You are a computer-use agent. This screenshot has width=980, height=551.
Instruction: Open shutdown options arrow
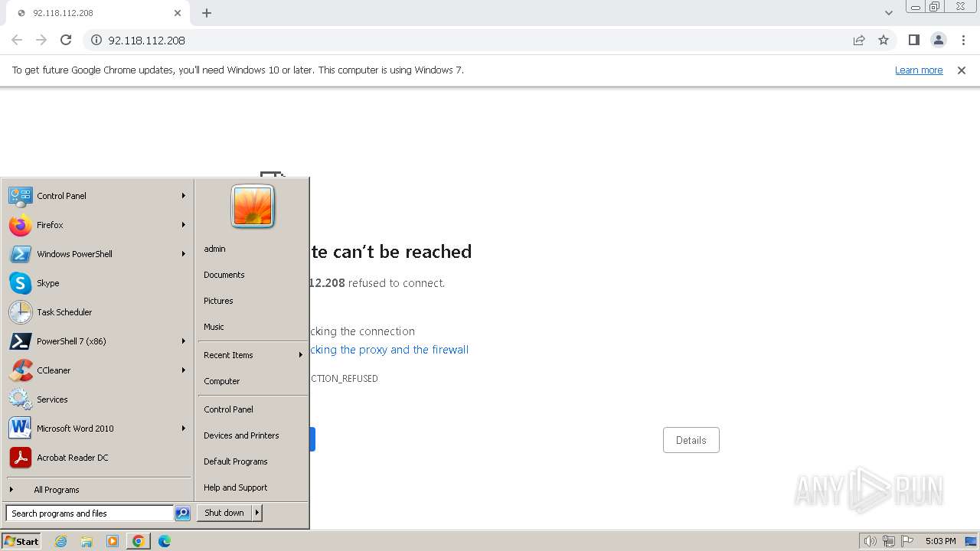coord(257,513)
